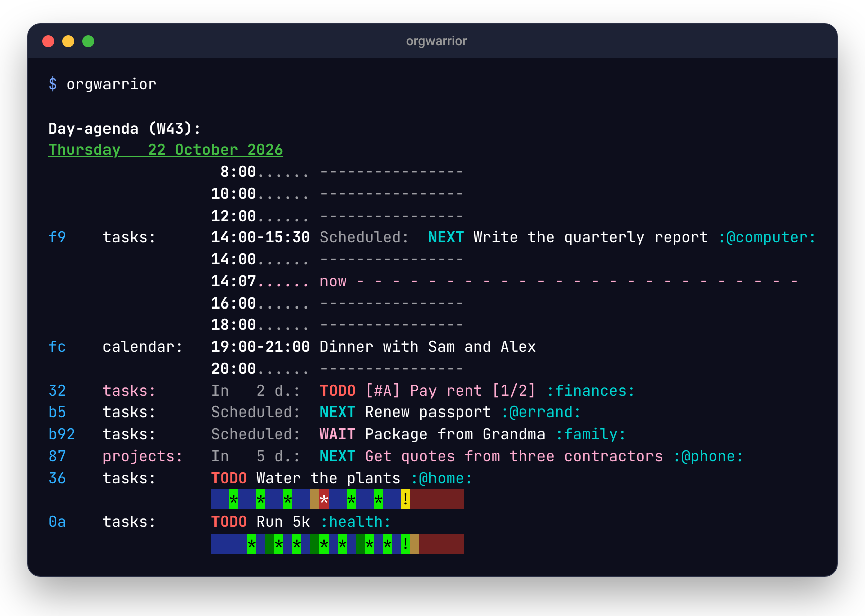Click the 'In 5 d.:' deadline text
This screenshot has width=865, height=616.
pos(256,456)
